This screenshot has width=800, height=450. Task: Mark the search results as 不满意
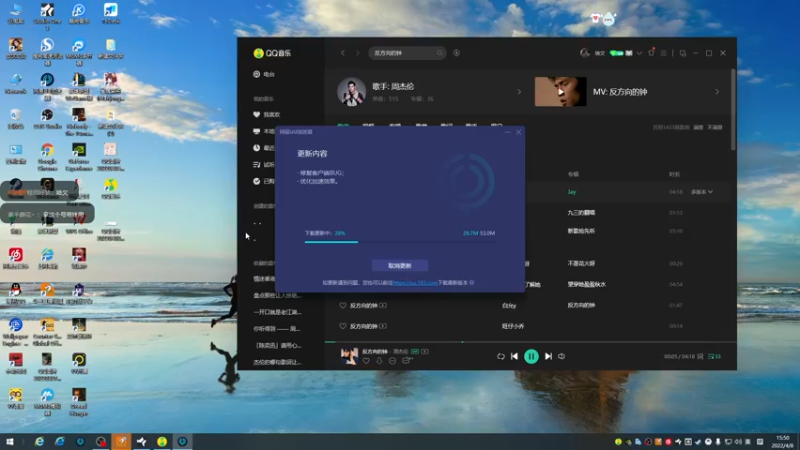715,128
